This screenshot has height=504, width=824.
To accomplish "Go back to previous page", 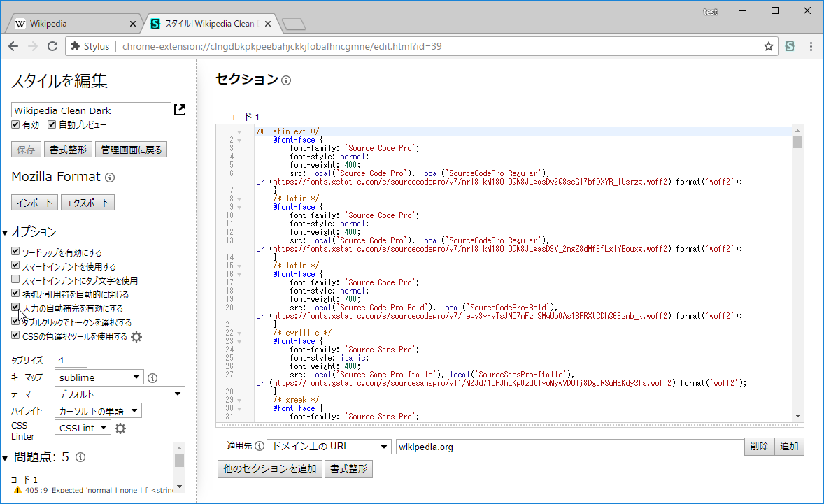I will pyautogui.click(x=14, y=46).
